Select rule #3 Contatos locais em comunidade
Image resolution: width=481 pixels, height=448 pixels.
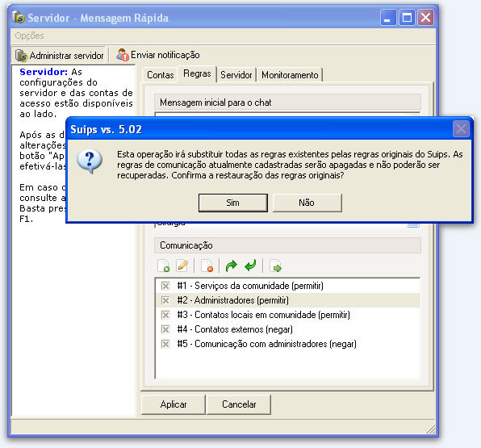(287, 315)
